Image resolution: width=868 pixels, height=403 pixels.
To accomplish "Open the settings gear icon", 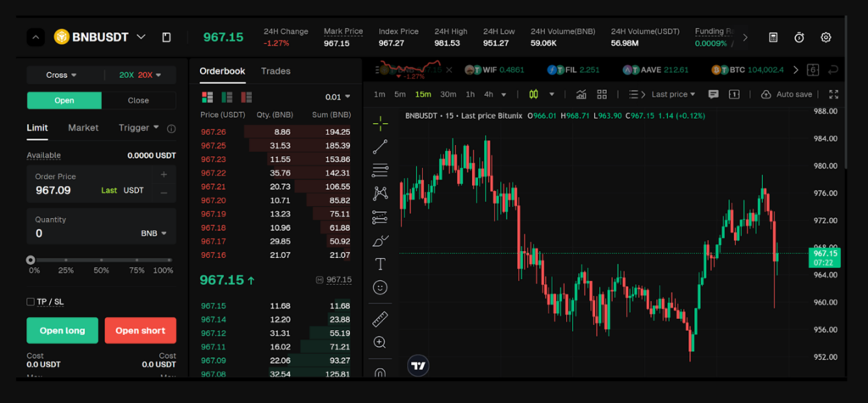I will (826, 37).
